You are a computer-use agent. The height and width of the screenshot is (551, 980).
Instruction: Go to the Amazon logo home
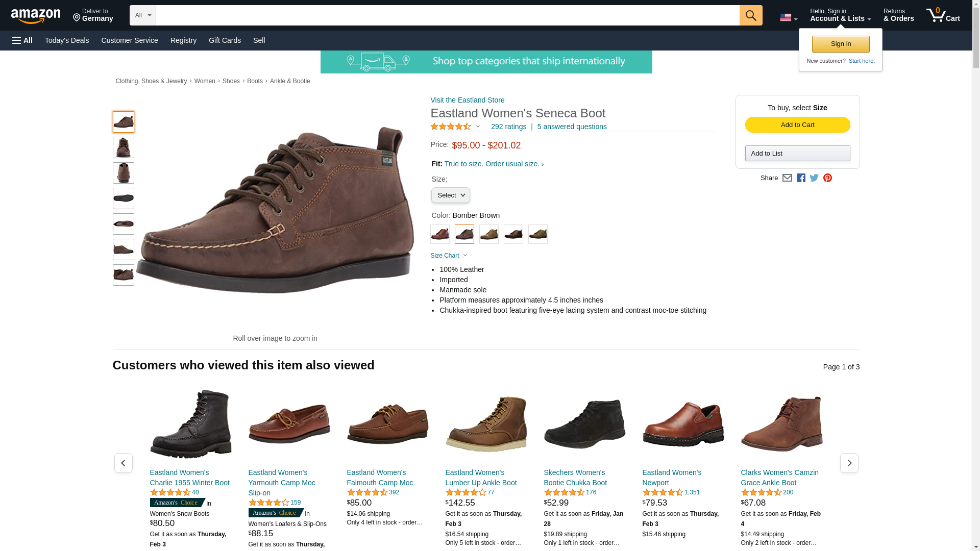click(36, 16)
